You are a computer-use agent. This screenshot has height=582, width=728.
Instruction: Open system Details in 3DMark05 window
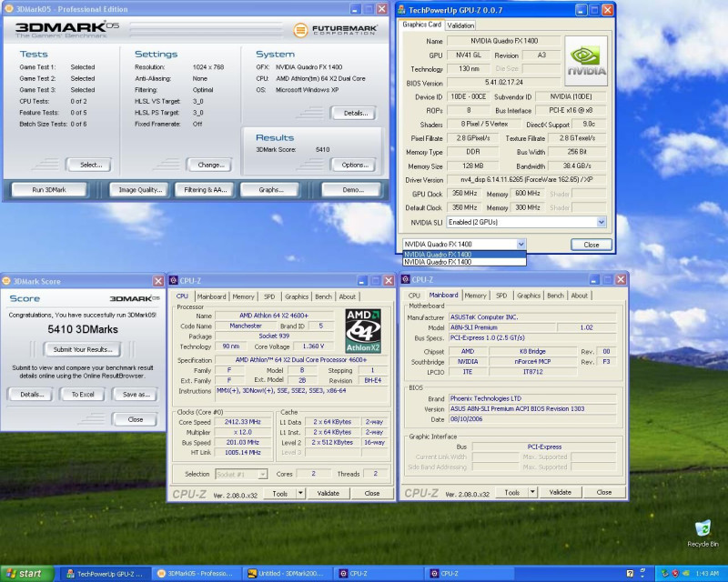click(355, 113)
